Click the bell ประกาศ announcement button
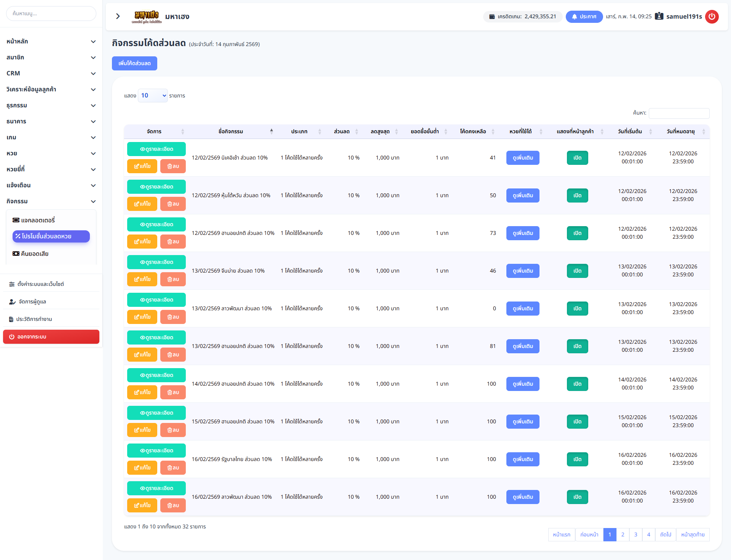Image resolution: width=731 pixels, height=560 pixels. coord(584,17)
